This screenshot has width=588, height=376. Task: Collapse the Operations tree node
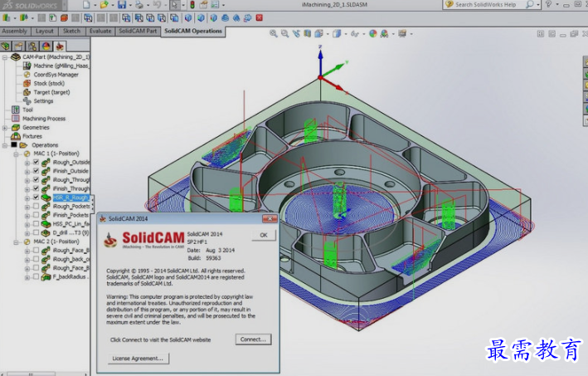tap(5, 145)
